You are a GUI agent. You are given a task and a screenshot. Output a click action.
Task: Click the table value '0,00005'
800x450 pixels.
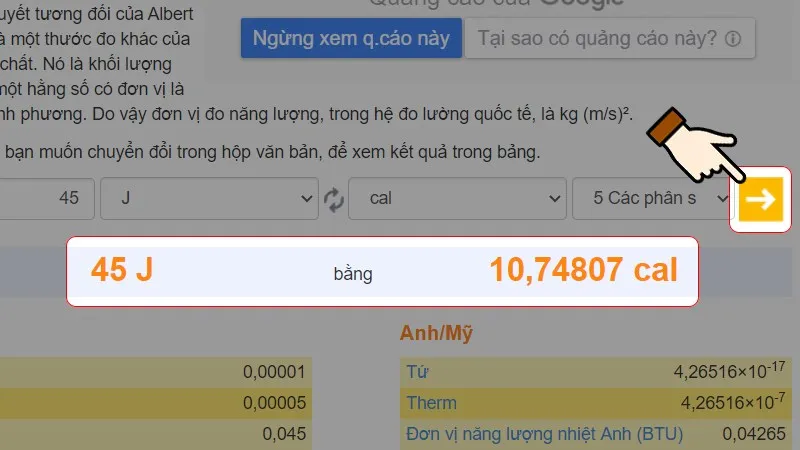click(x=274, y=403)
